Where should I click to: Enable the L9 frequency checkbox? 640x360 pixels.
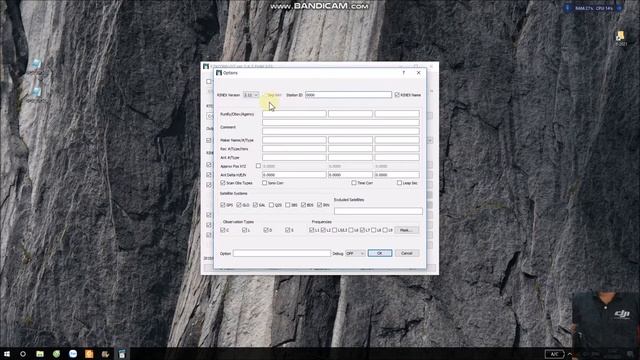(385, 230)
